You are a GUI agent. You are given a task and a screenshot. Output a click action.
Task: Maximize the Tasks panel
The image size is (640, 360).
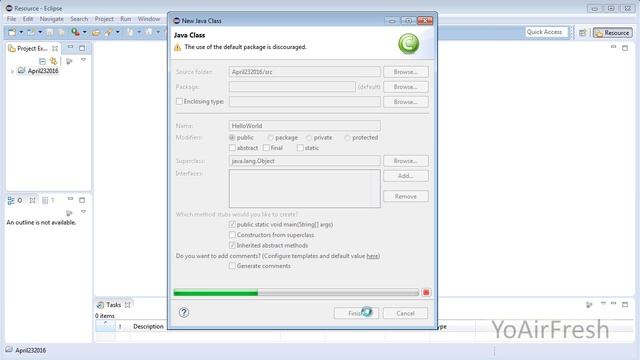pyautogui.click(x=625, y=304)
